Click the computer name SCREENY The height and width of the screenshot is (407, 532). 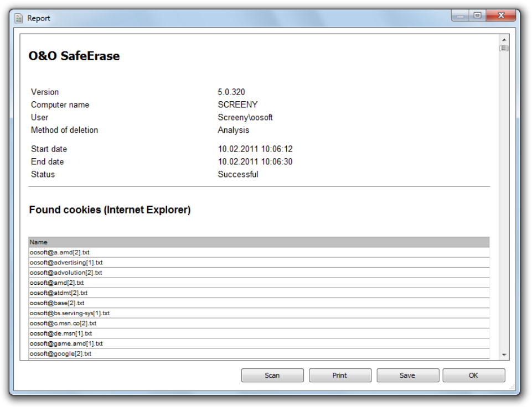(237, 105)
